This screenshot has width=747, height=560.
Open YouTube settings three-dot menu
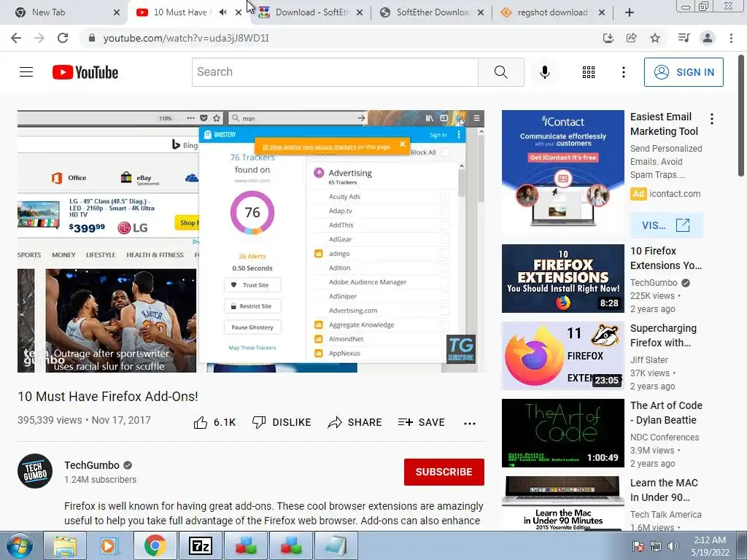point(623,72)
